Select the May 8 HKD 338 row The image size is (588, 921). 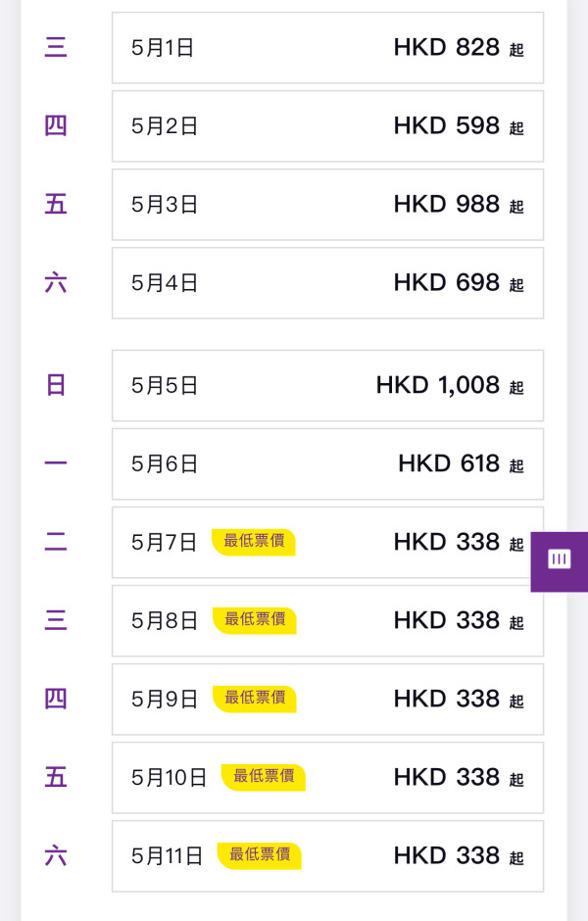[x=327, y=620]
